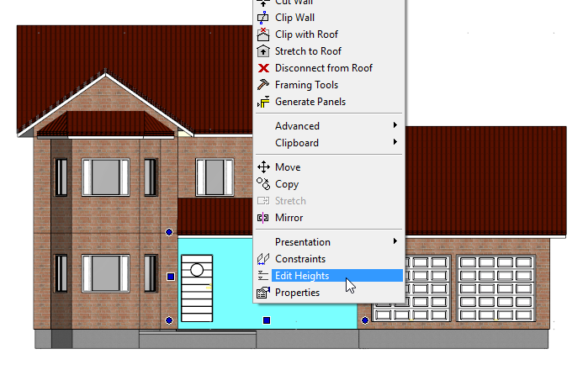Image resolution: width=588 pixels, height=370 pixels.
Task: Click the Constraints icon
Action: click(263, 259)
